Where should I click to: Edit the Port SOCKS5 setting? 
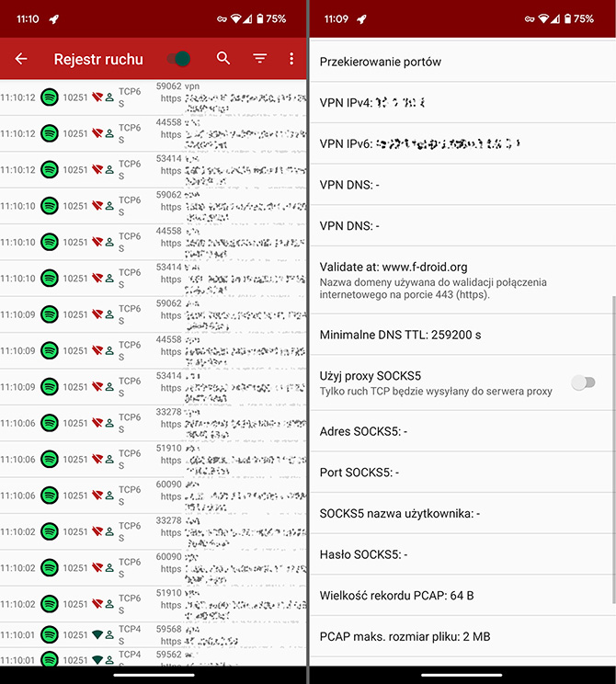coord(462,472)
